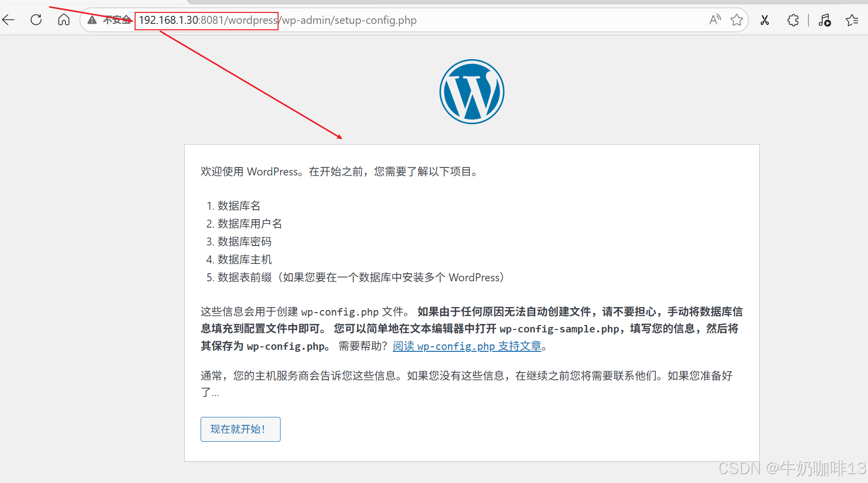Reload the page with the refresh icon
868x483 pixels.
coord(36,20)
